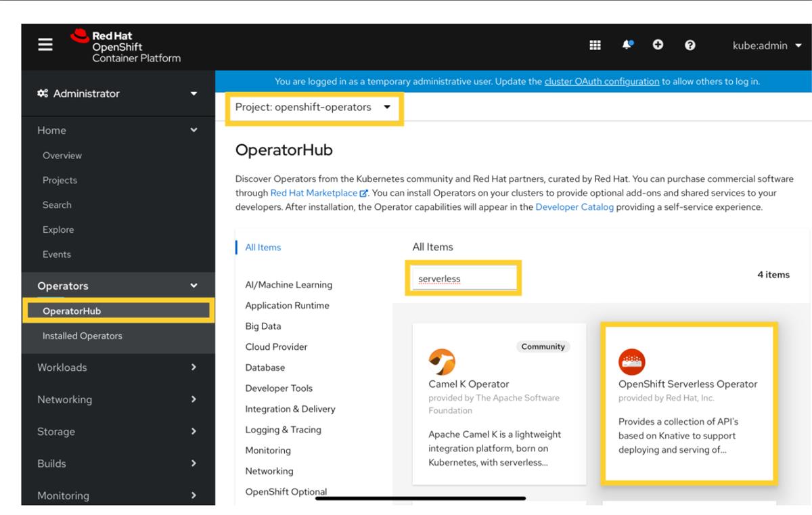
Task: Select Installed Operators in the sidebar
Action: point(83,336)
